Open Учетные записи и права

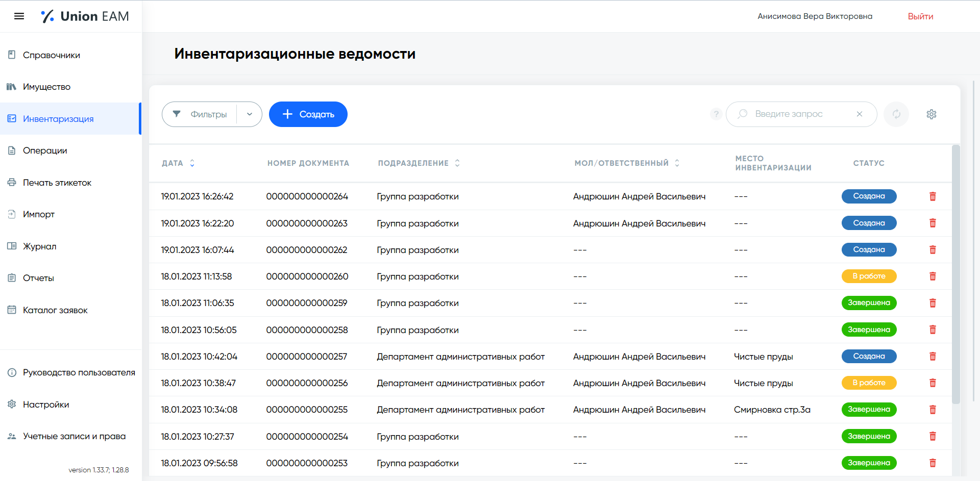tap(74, 436)
